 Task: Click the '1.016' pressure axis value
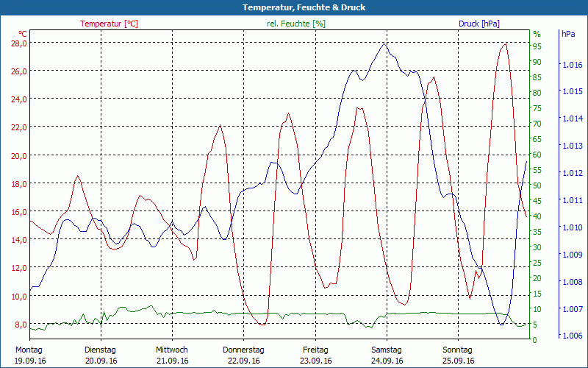tap(573, 65)
